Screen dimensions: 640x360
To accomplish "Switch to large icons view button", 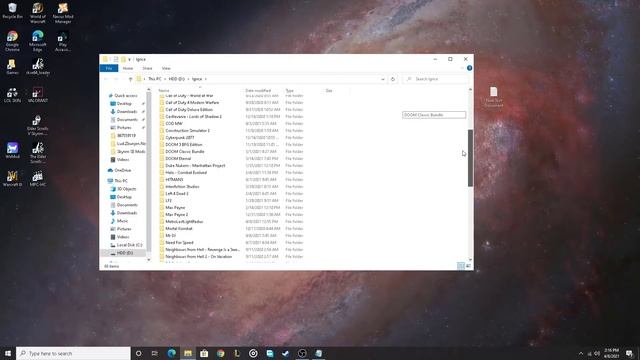I will 469,266.
